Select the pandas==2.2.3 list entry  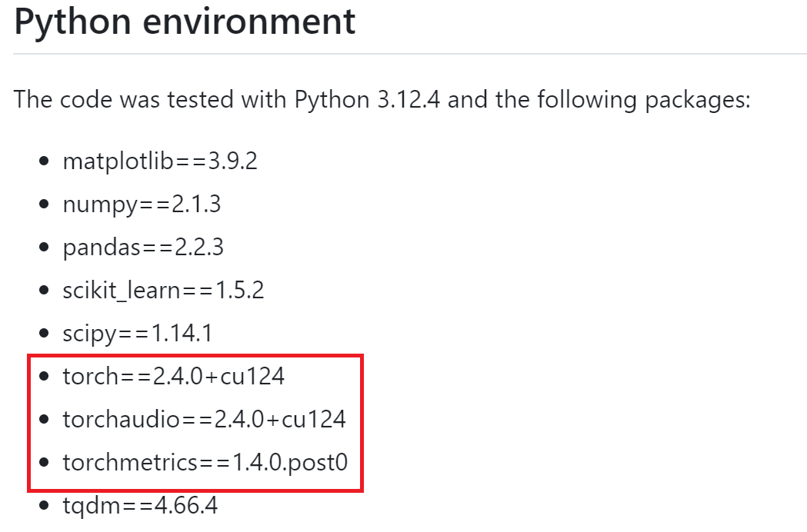click(x=143, y=248)
